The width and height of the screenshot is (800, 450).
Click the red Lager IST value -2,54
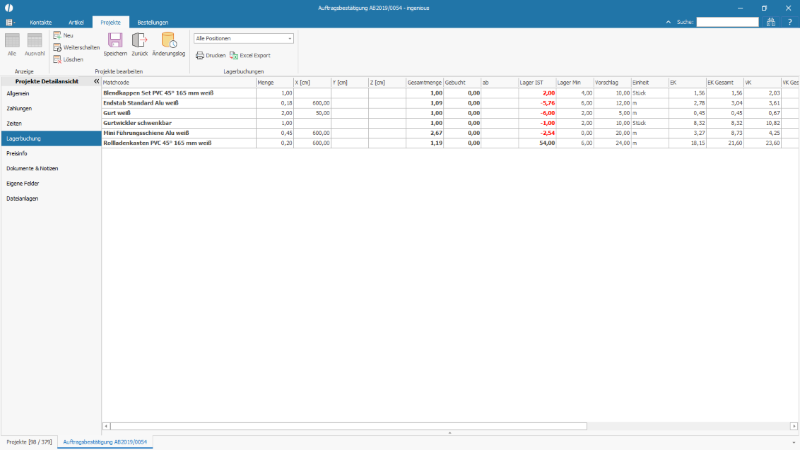[x=547, y=133]
